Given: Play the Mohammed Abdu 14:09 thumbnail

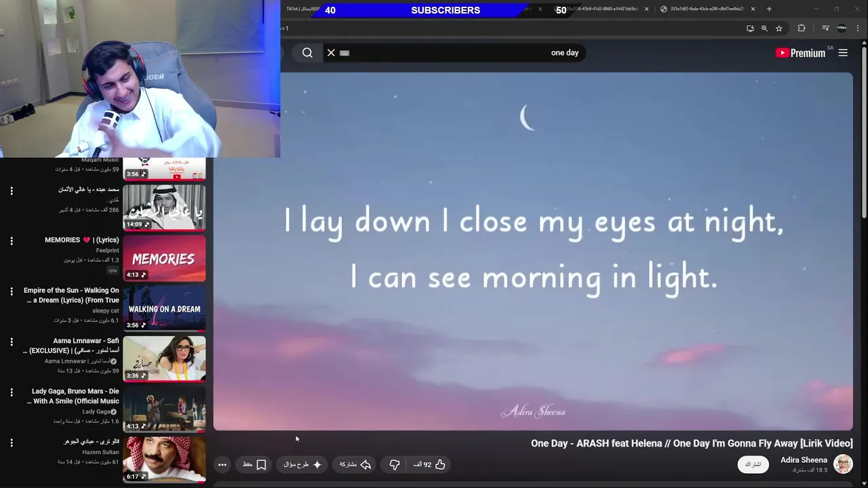Looking at the screenshot, I should tap(164, 207).
